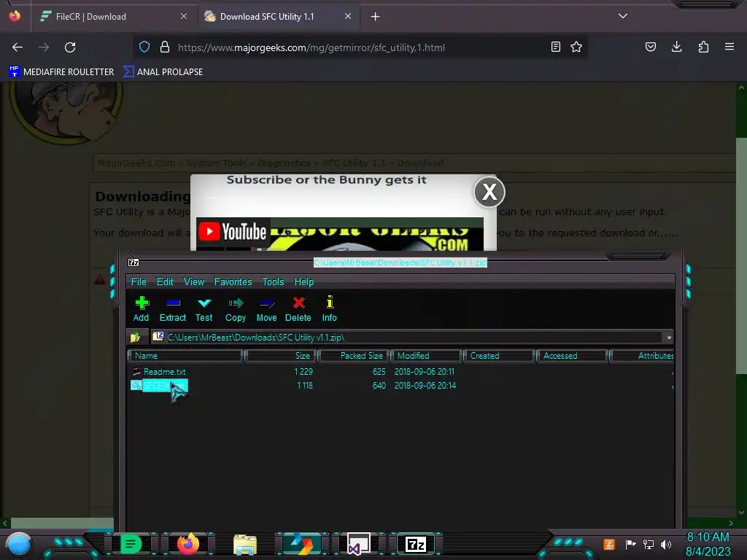
Task: Click the horizontal page scrollbar
Action: [x=63, y=523]
